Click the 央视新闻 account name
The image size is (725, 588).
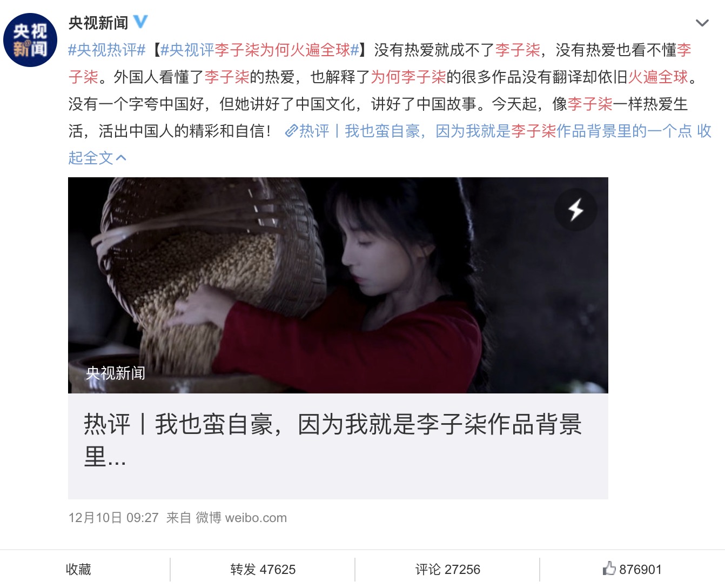pos(98,22)
